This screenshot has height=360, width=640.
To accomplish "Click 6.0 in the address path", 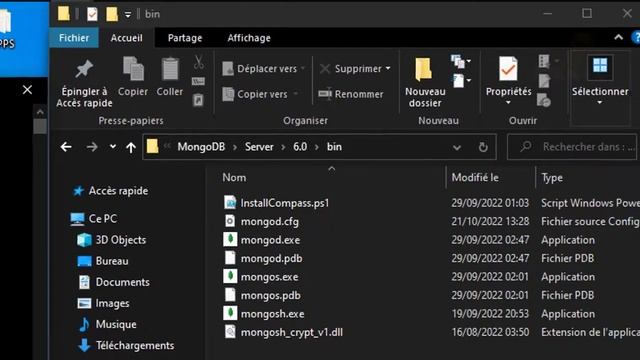I will 300,147.
